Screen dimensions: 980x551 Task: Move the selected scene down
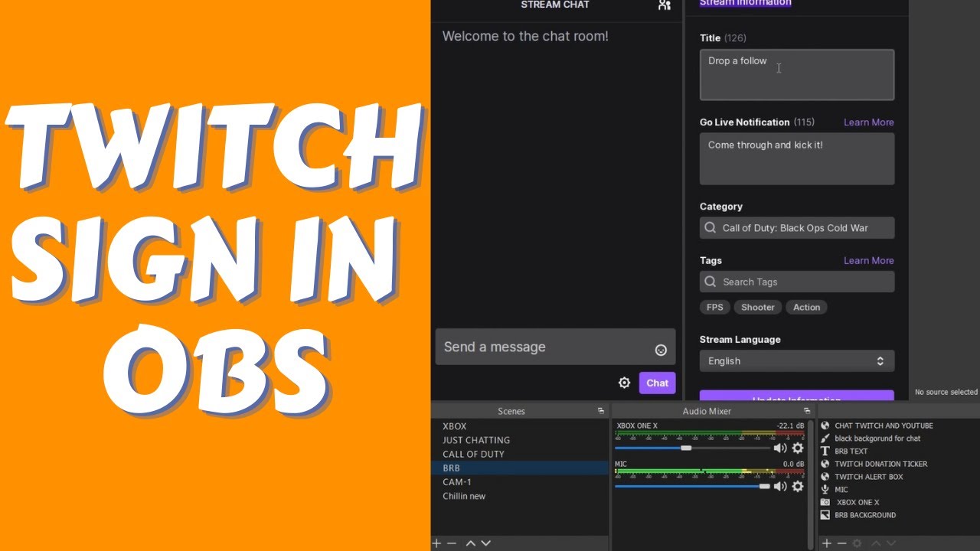485,543
